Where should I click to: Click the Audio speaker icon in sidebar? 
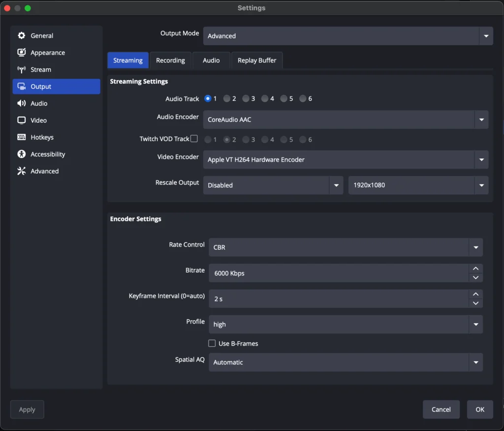21,103
